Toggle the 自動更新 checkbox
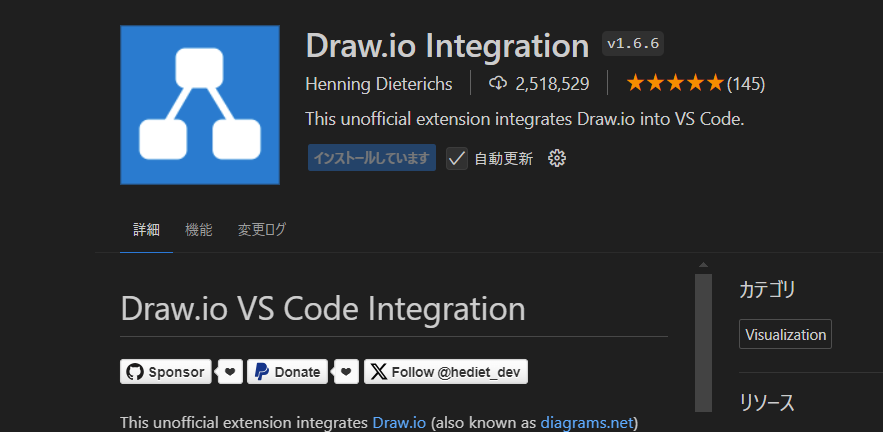This screenshot has height=432, width=883. pyautogui.click(x=457, y=159)
